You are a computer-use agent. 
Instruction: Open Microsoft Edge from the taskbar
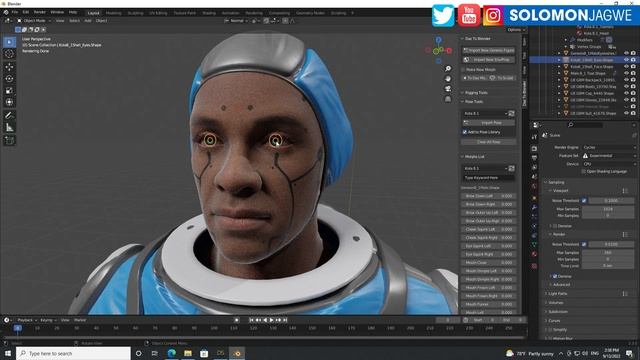(171, 353)
